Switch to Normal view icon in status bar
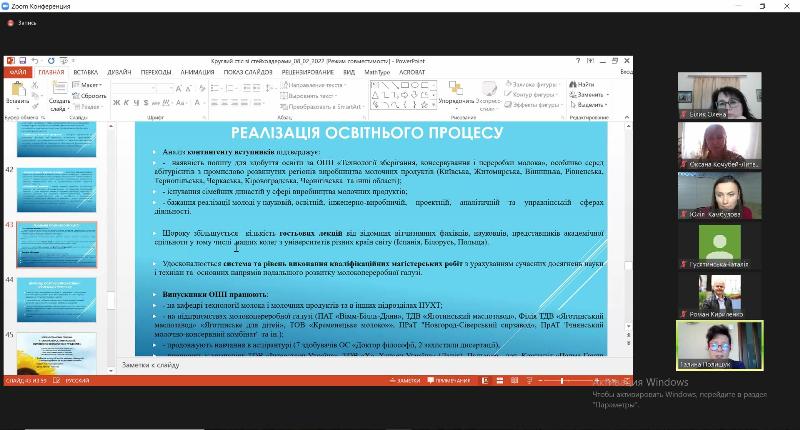 [485, 381]
